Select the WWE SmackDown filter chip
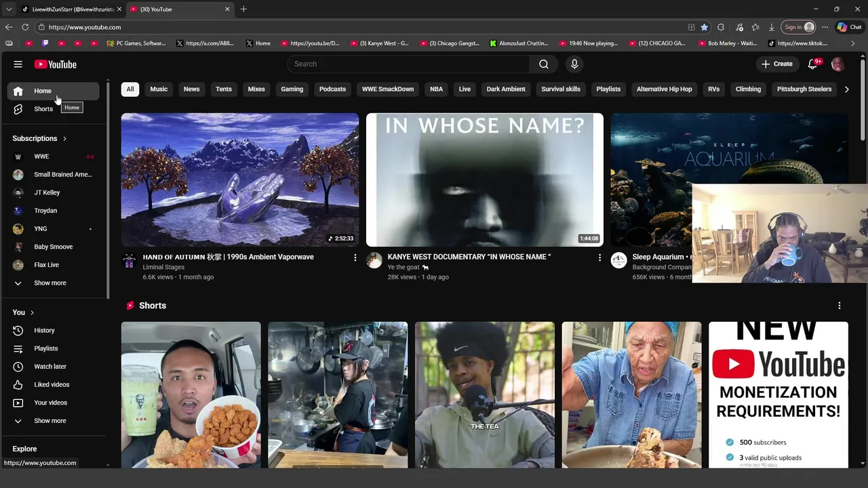The width and height of the screenshot is (868, 488). (388, 89)
